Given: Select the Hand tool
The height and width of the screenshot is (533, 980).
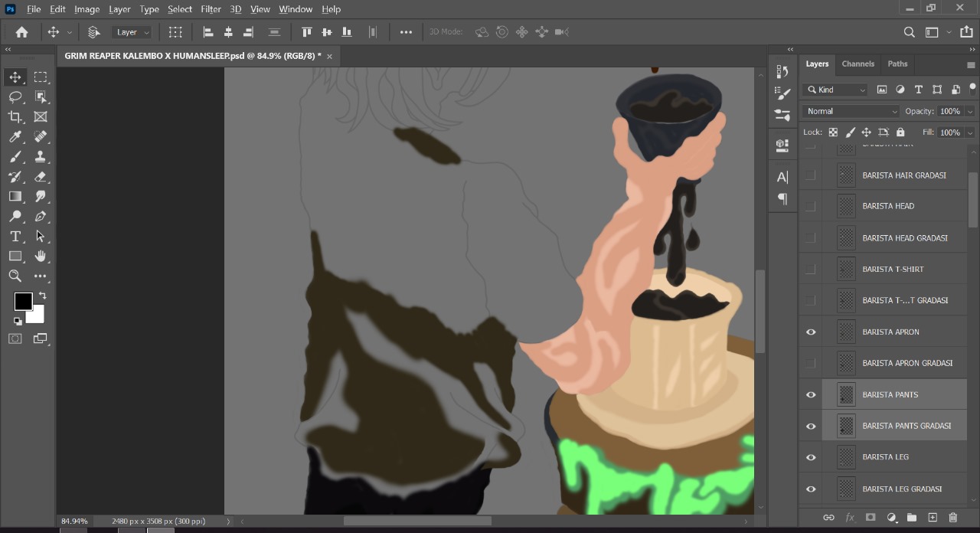Looking at the screenshot, I should [41, 256].
